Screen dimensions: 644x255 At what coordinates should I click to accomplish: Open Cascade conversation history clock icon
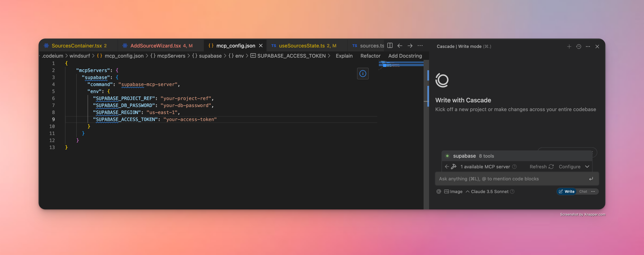[x=579, y=46]
